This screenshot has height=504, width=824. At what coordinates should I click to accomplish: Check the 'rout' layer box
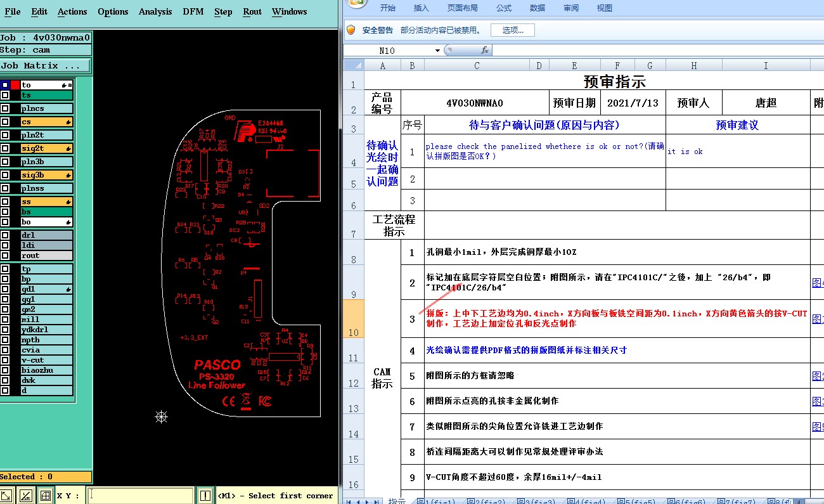click(x=5, y=255)
